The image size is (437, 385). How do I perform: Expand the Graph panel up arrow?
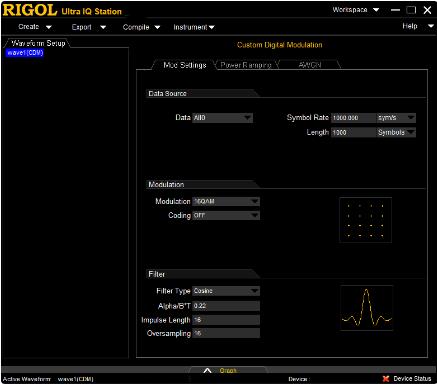pyautogui.click(x=207, y=371)
